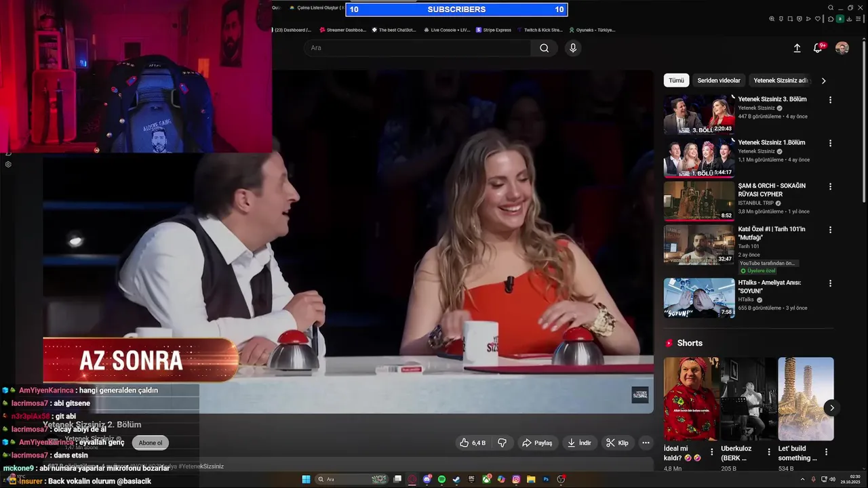Show hidden system tray icons chevron

pos(802,479)
